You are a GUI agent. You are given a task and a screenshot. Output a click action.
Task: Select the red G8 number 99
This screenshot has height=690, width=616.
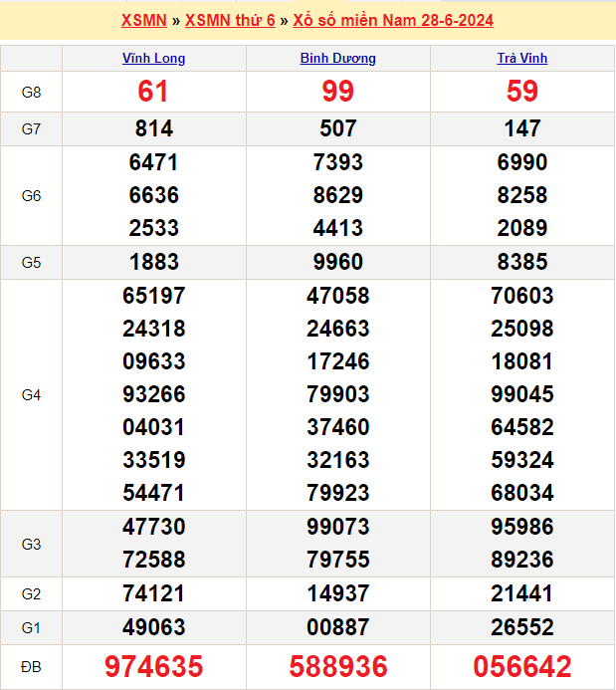click(337, 92)
